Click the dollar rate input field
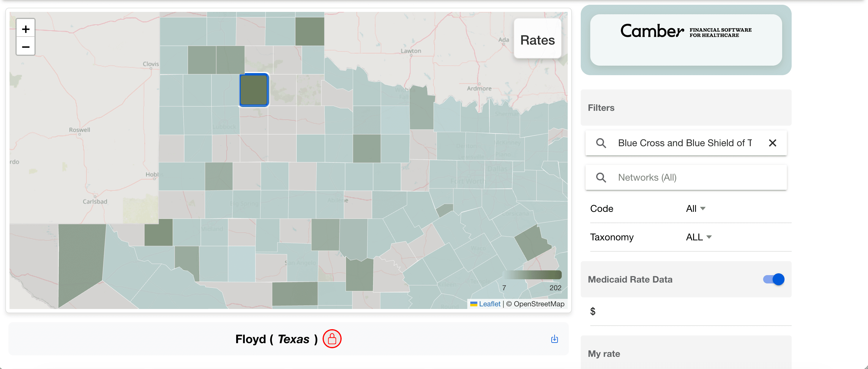 click(x=690, y=311)
